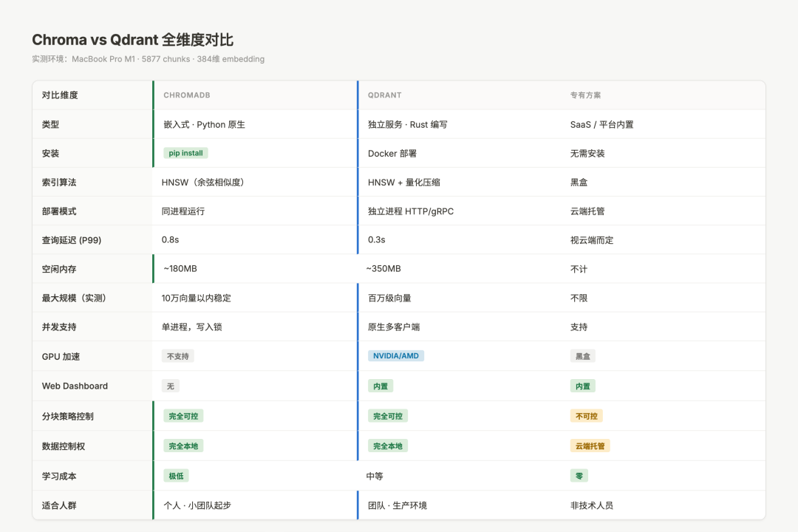Click the pip install badge
The height and width of the screenshot is (532, 798).
pos(185,153)
